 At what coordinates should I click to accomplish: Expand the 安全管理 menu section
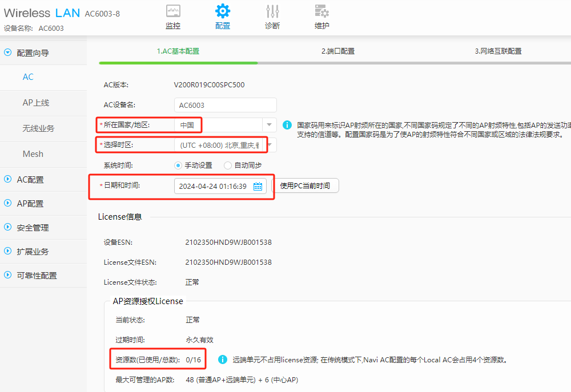pyautogui.click(x=43, y=228)
